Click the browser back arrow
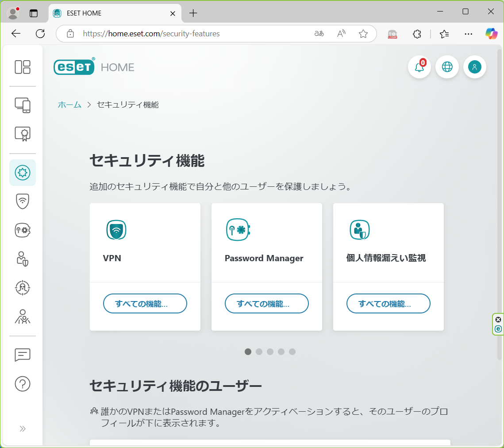This screenshot has height=448, width=504. point(16,34)
